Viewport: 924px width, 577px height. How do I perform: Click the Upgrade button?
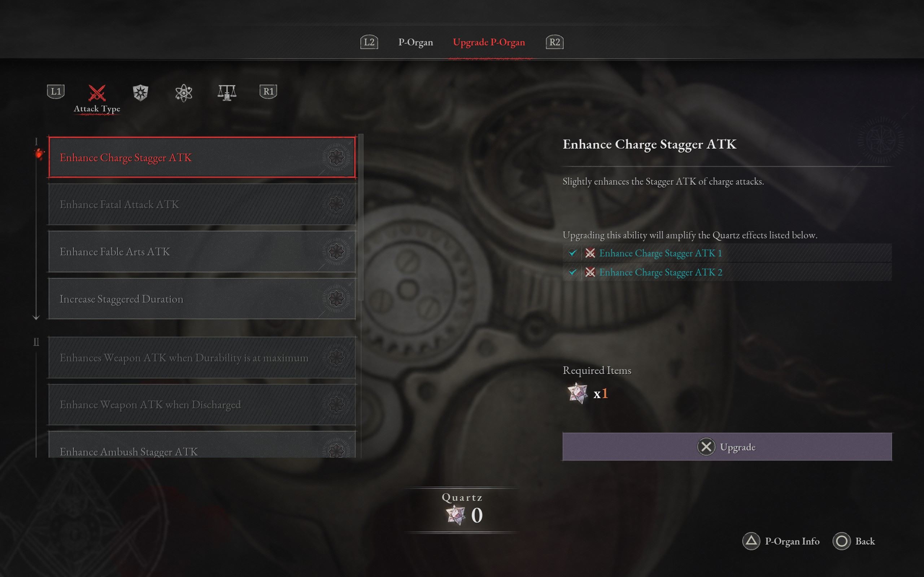point(727,446)
